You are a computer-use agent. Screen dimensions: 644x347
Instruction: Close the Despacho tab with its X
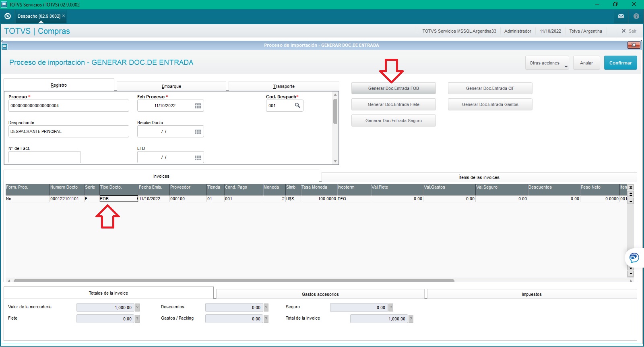[64, 16]
